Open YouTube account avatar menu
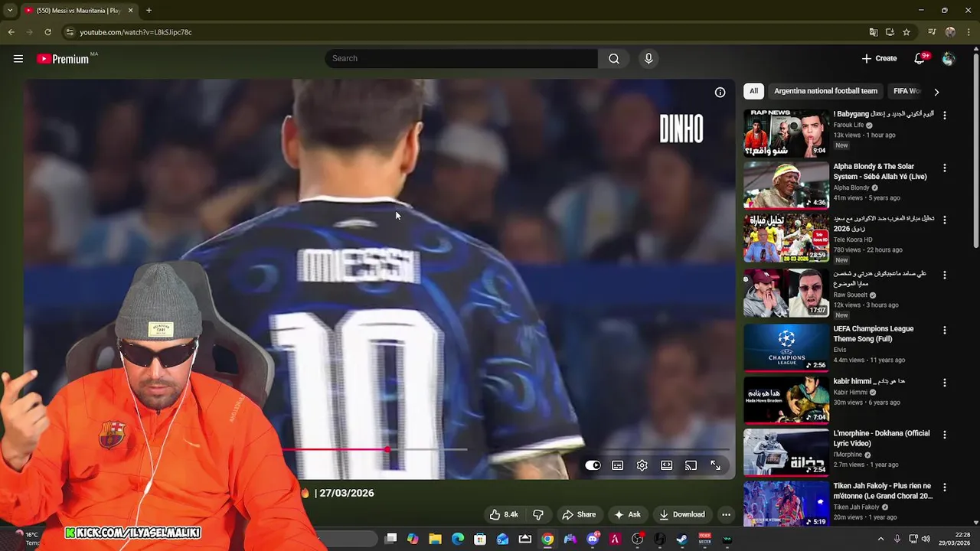Image resolution: width=980 pixels, height=551 pixels. tap(949, 59)
